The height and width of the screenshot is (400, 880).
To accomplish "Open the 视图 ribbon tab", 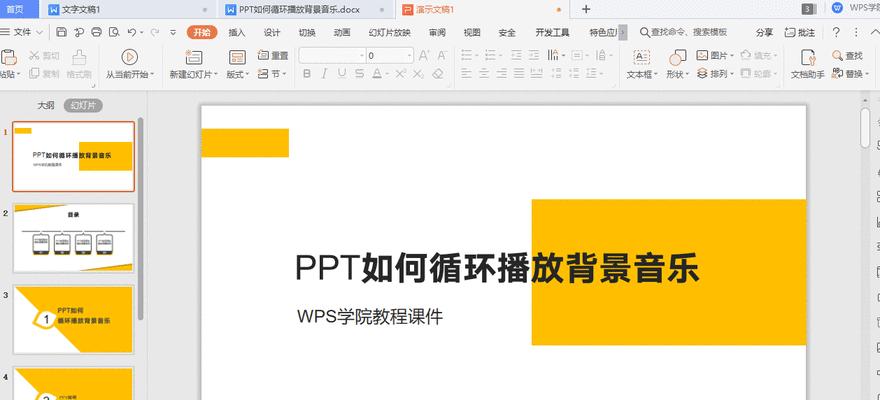I will 472,33.
